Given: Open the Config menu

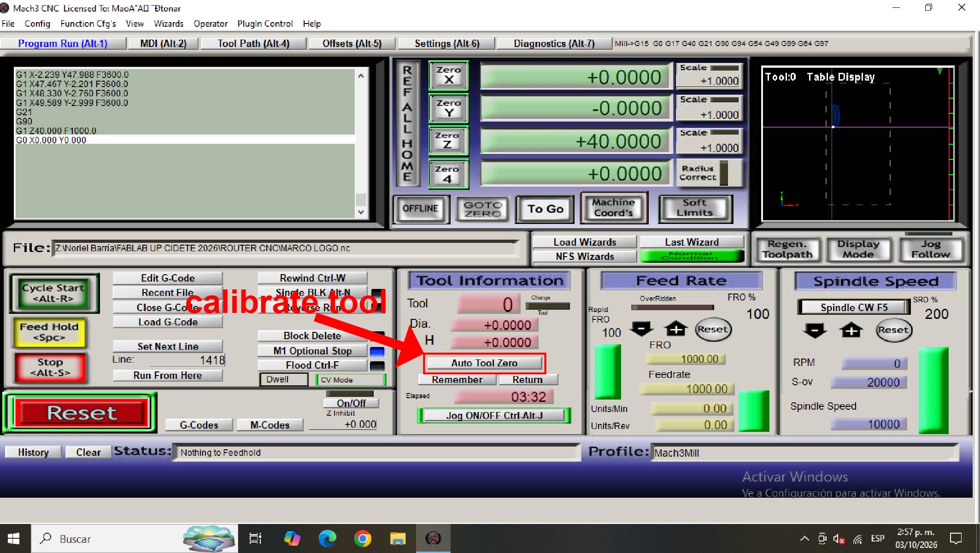Looking at the screenshot, I should pos(37,24).
